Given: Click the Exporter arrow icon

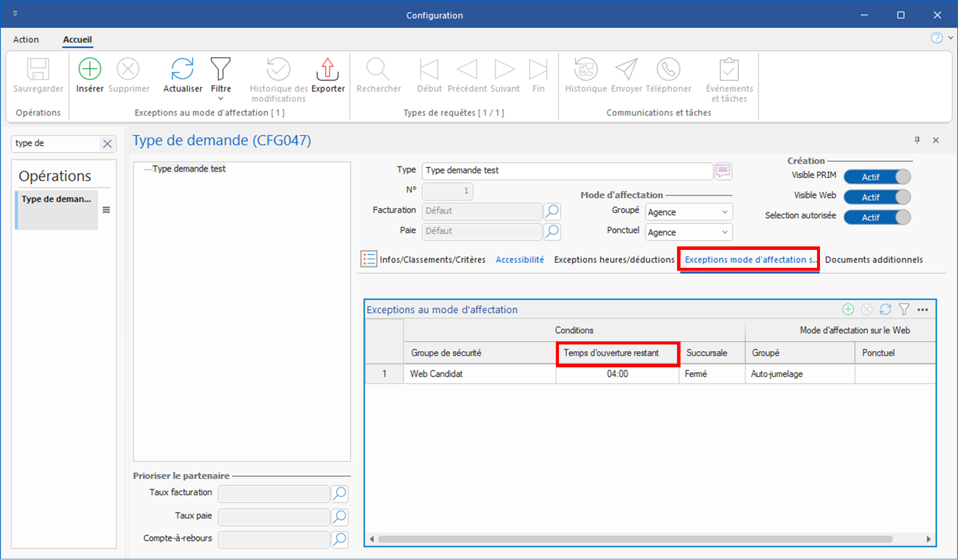Looking at the screenshot, I should pos(327,69).
